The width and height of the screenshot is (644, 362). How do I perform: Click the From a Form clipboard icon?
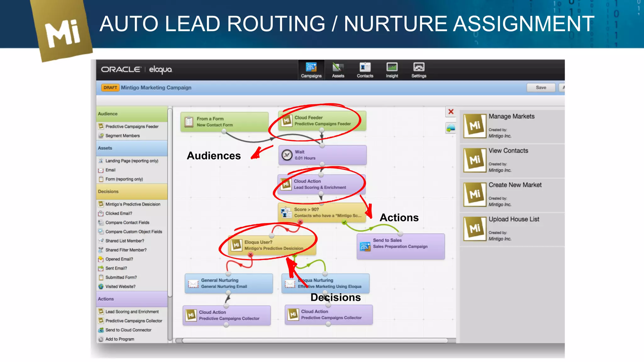pyautogui.click(x=189, y=122)
